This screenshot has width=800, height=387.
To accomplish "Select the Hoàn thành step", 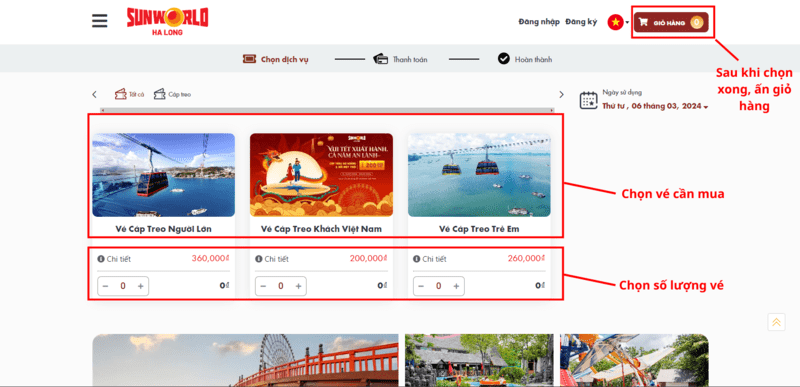I will coord(525,59).
